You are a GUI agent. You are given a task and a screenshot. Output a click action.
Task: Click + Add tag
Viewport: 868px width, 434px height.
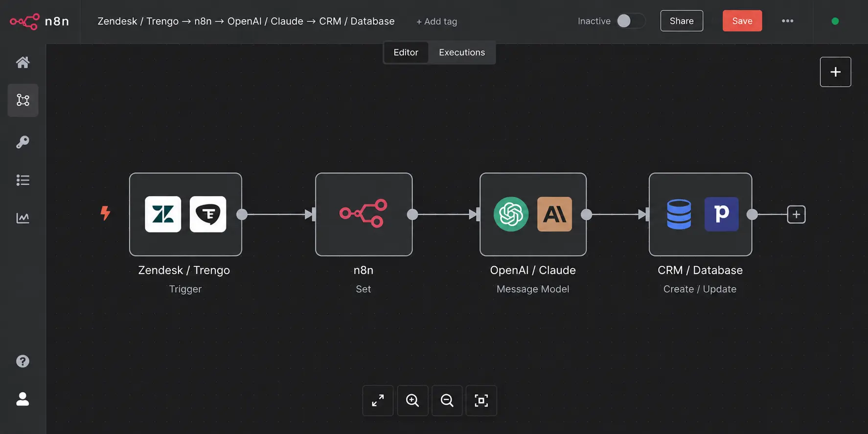click(436, 22)
